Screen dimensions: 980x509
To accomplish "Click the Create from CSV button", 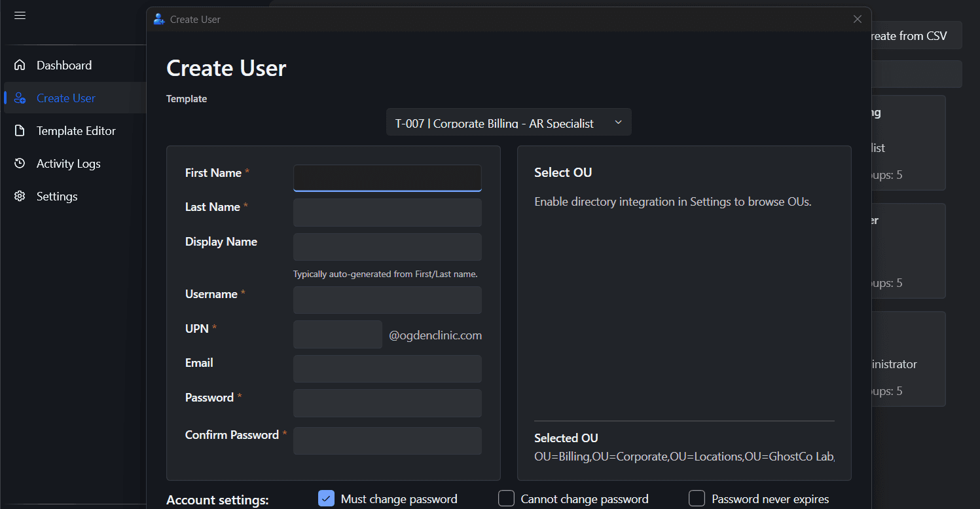I will 916,35.
